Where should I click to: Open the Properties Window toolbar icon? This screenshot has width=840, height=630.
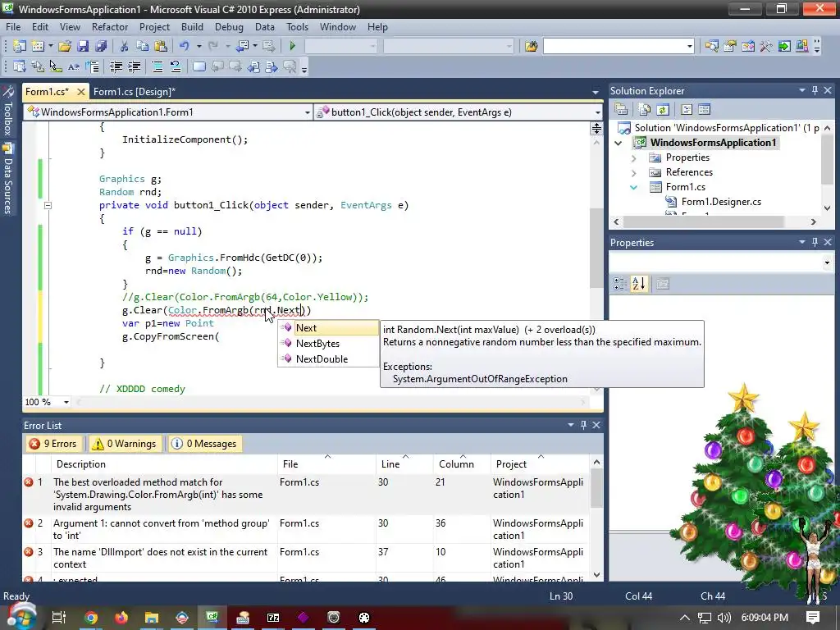click(729, 46)
